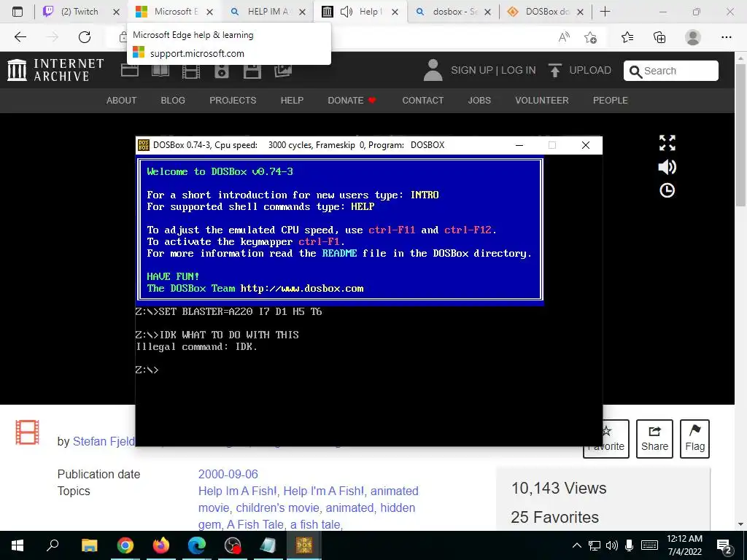Image resolution: width=747 pixels, height=560 pixels.
Task: Click the Read Aloud icon in address bar
Action: pyautogui.click(x=564, y=37)
